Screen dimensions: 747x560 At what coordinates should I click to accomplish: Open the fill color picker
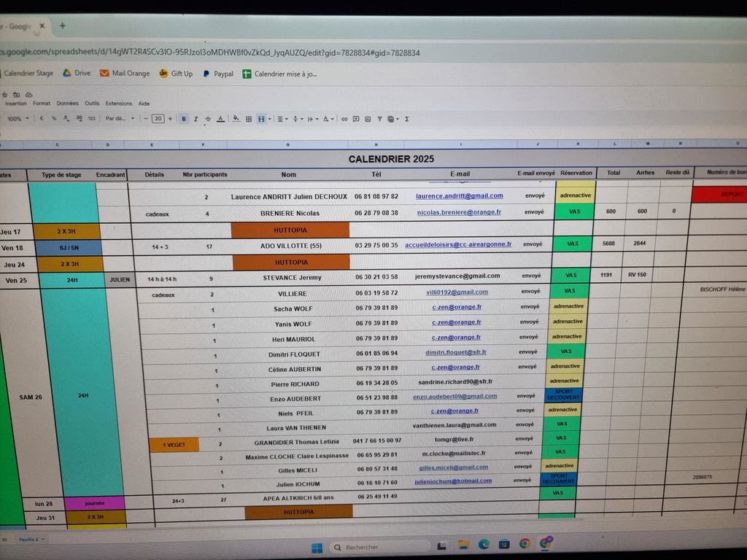(236, 119)
